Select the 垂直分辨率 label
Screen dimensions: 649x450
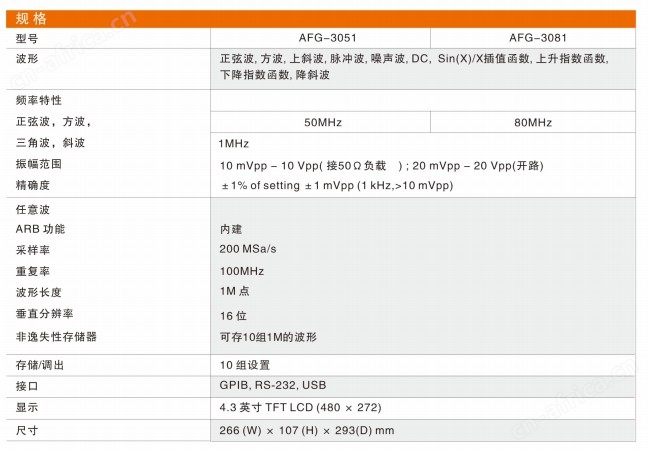pos(44,314)
